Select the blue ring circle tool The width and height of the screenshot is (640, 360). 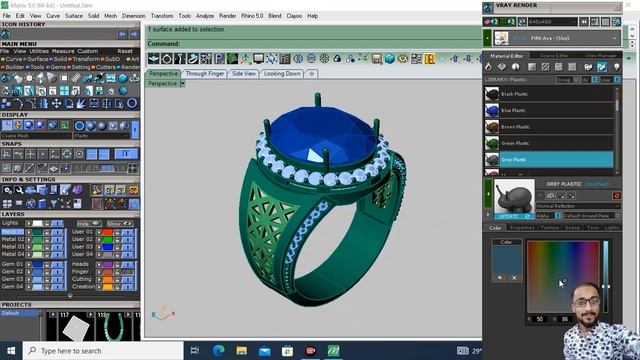[x=132, y=103]
